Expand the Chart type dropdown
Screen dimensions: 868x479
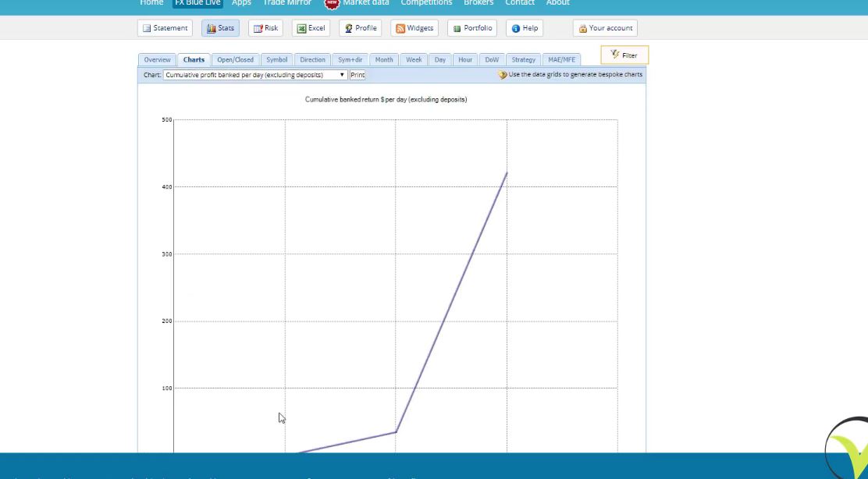pyautogui.click(x=255, y=75)
